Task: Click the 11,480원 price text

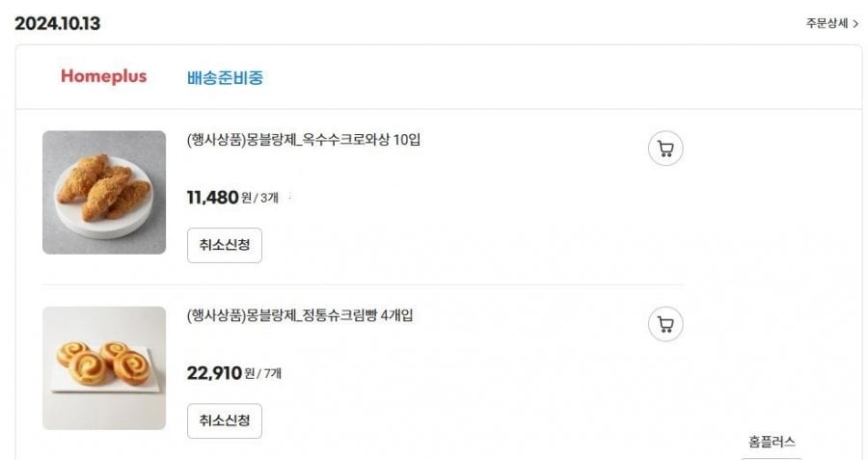Action: tap(219, 197)
